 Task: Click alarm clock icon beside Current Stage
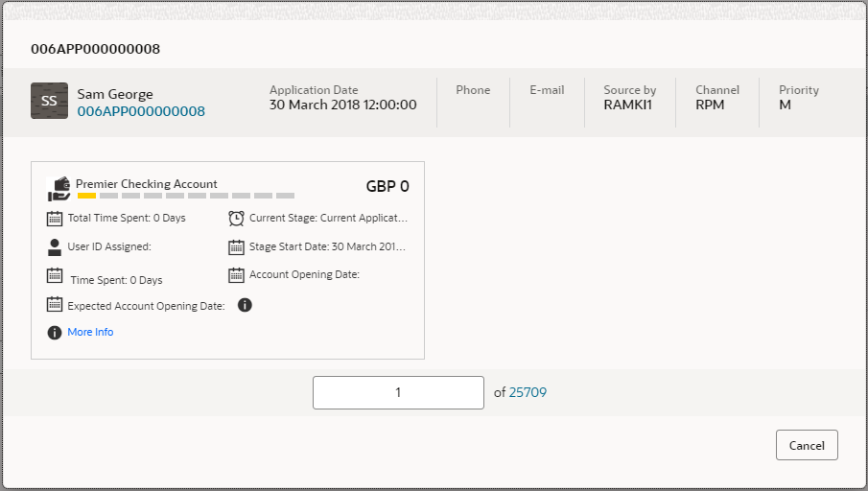(x=236, y=219)
